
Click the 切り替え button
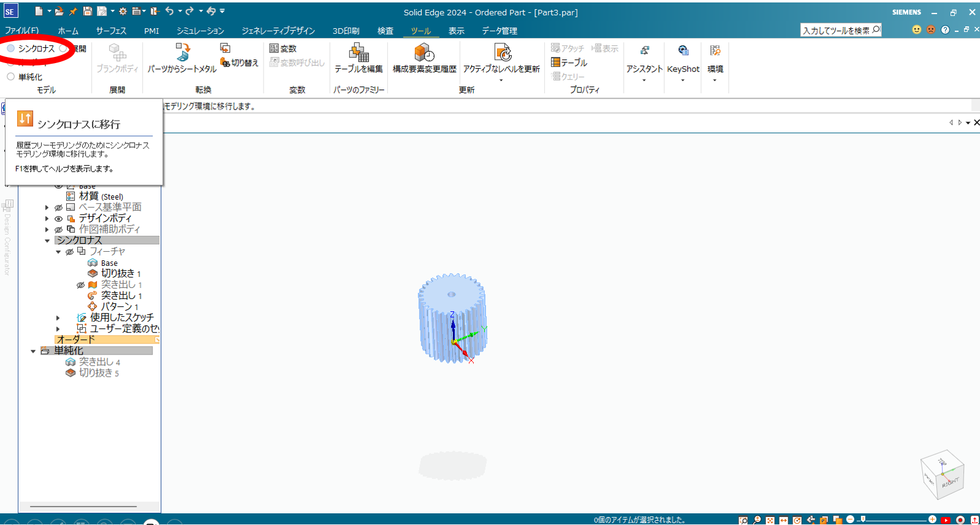point(240,62)
